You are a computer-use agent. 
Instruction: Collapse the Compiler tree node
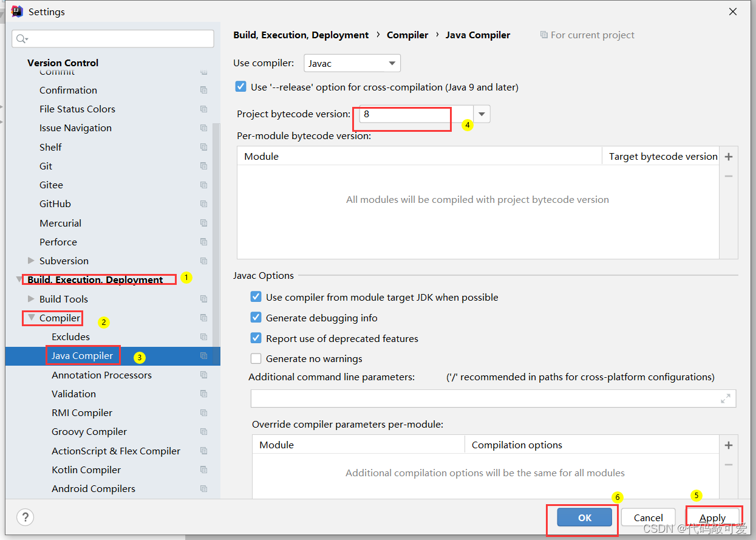click(31, 318)
